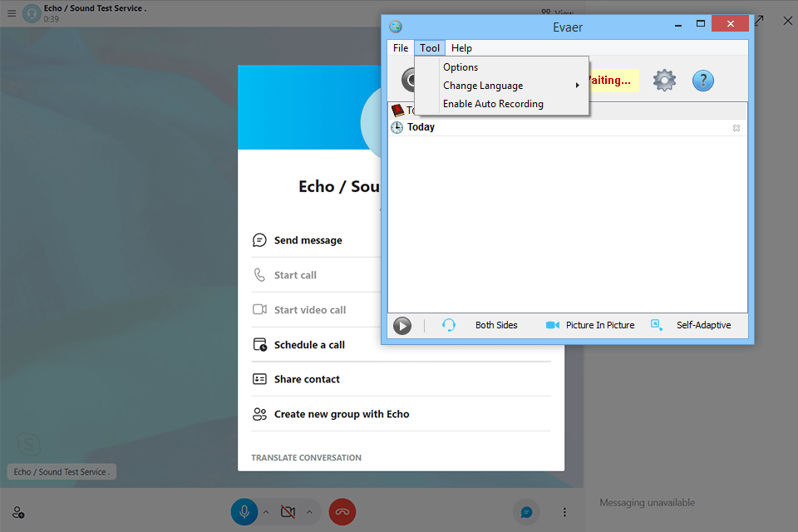
Task: Click Start video call option
Action: click(310, 310)
